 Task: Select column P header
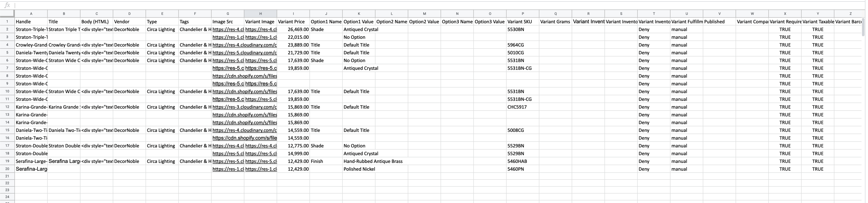pyautogui.click(x=523, y=14)
